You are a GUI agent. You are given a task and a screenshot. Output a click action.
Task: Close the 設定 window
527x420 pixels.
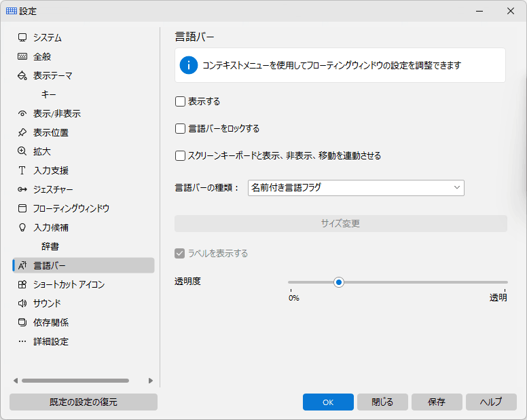tap(511, 11)
